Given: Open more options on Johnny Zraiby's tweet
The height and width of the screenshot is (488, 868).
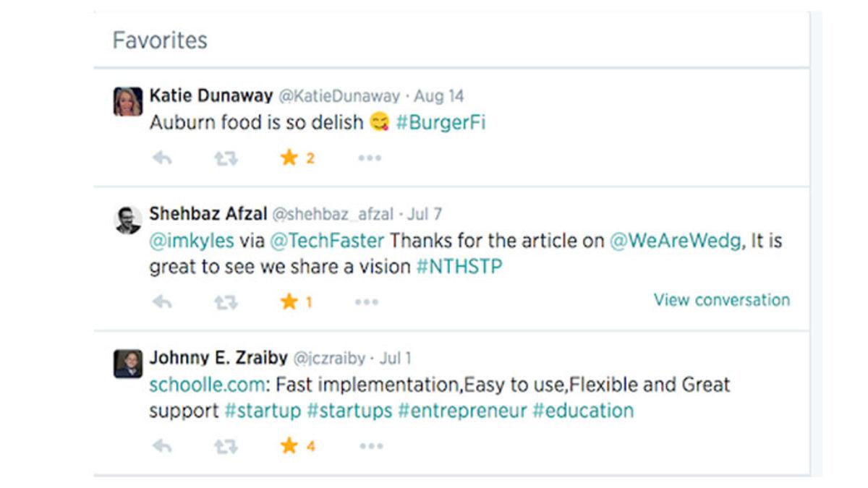Looking at the screenshot, I should click(371, 446).
